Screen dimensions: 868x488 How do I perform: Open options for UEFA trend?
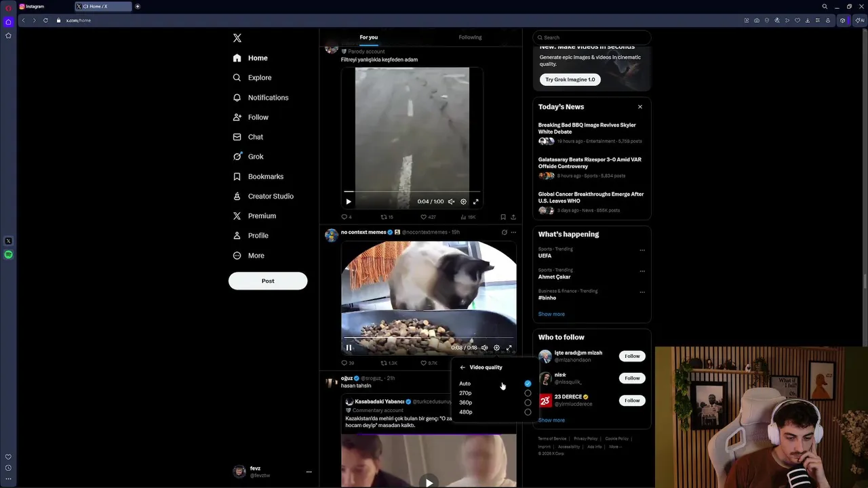click(x=642, y=250)
